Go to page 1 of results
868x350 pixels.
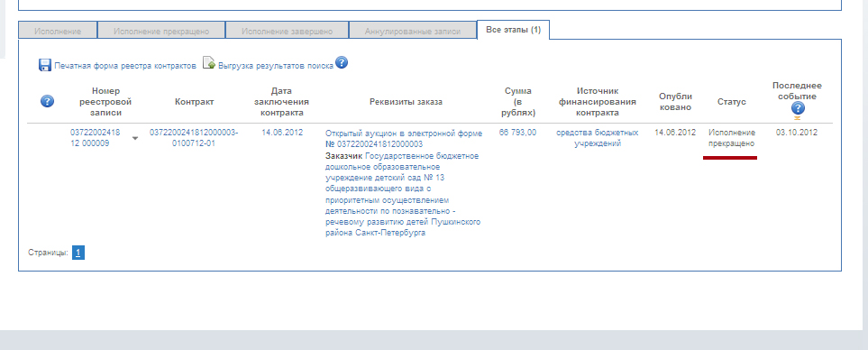click(78, 253)
